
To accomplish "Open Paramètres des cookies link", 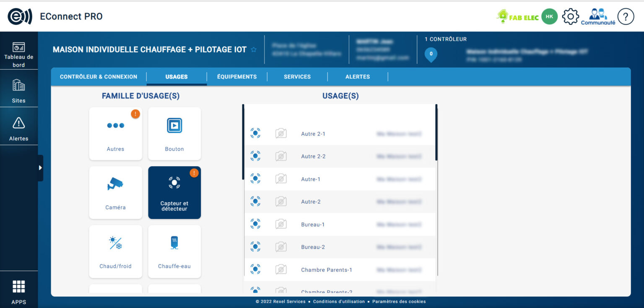I will (399, 302).
